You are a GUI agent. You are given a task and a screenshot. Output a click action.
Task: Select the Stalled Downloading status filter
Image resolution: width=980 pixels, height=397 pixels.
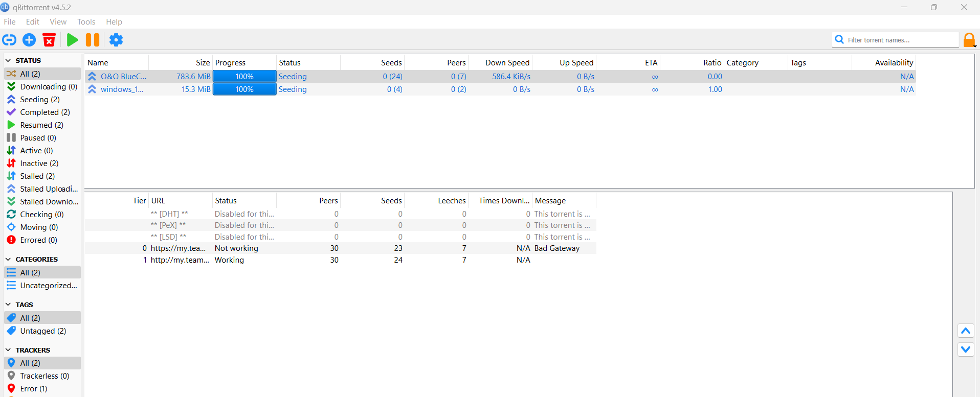[x=42, y=202]
